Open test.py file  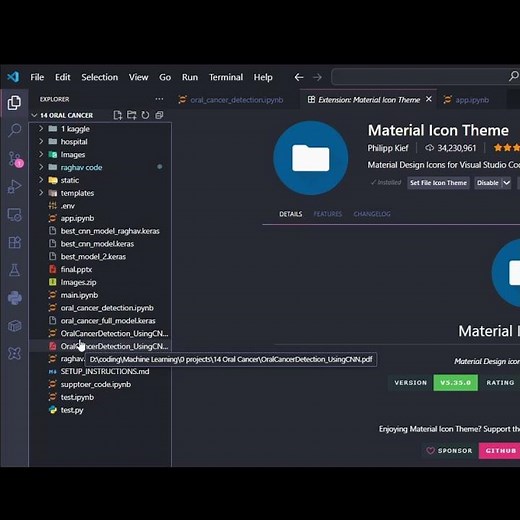100,410
